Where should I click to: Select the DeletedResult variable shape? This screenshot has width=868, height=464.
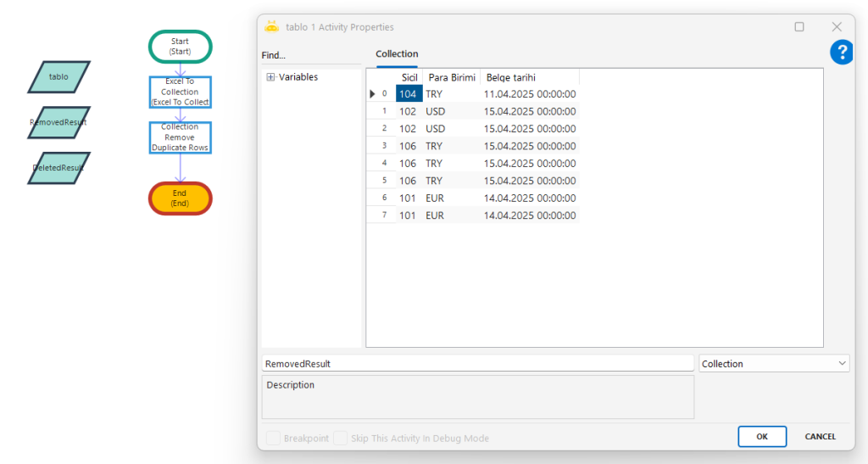[58, 168]
